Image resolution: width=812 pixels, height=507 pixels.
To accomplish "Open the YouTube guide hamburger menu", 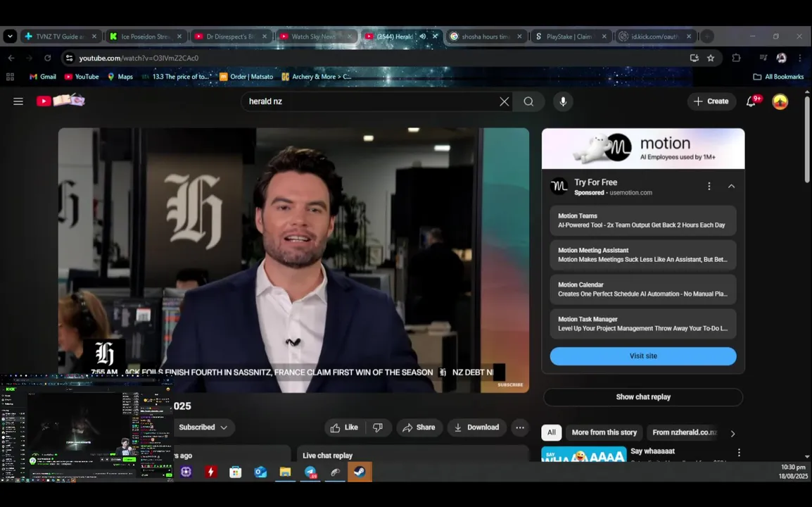I will pyautogui.click(x=18, y=101).
